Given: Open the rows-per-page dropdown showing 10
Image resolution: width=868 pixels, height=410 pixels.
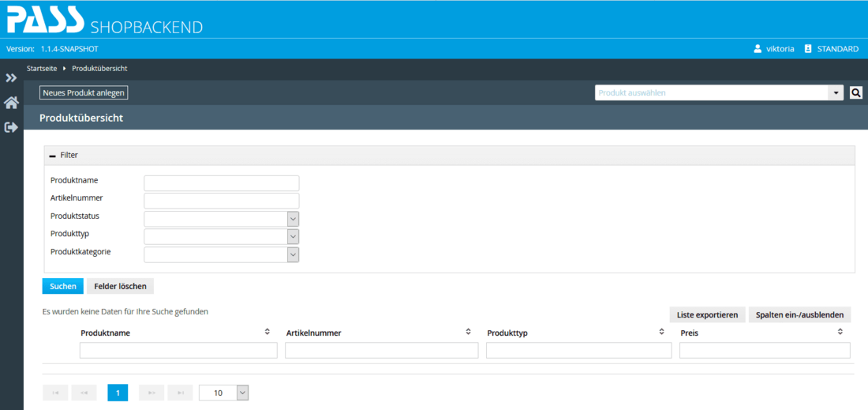Looking at the screenshot, I should pyautogui.click(x=242, y=393).
